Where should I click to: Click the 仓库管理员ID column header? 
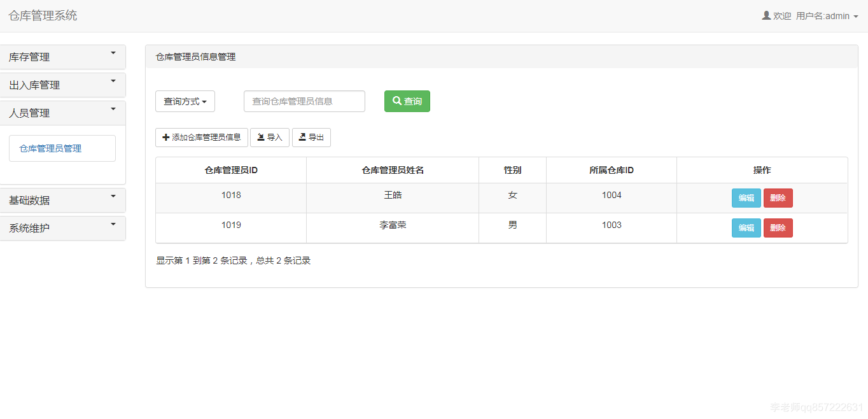230,169
